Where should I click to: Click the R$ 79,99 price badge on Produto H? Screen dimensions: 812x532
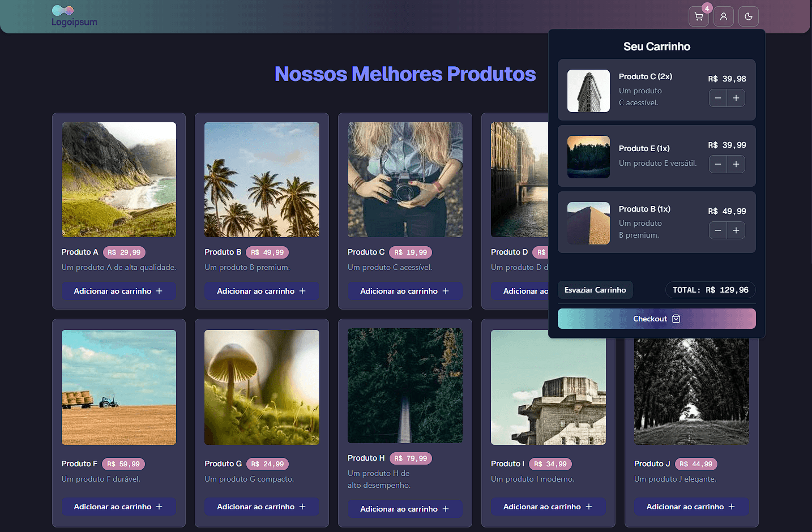coord(411,458)
